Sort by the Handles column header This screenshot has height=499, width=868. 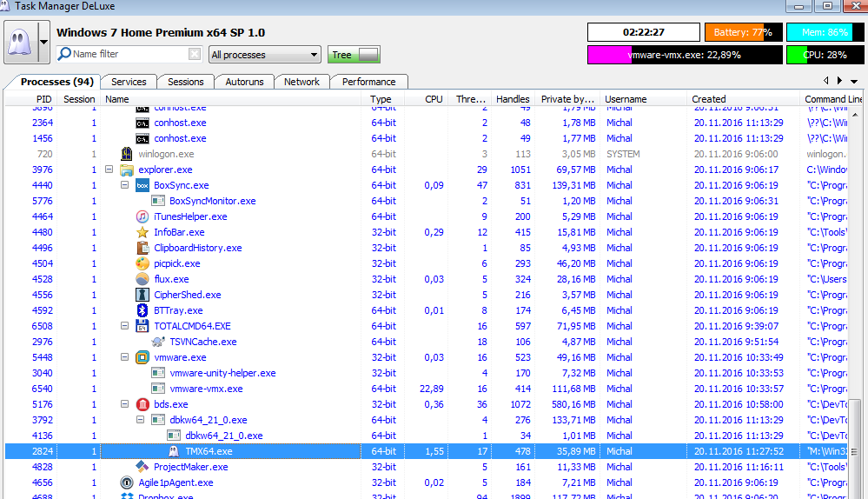513,98
